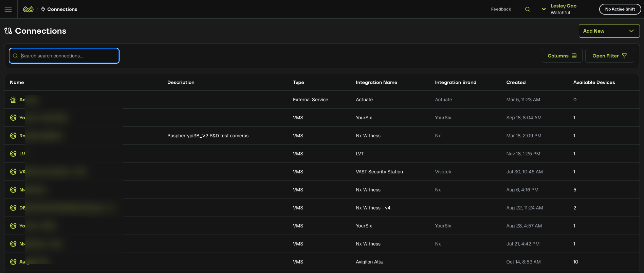644x273 pixels.
Task: Click the Feedback link
Action: pos(501,9)
